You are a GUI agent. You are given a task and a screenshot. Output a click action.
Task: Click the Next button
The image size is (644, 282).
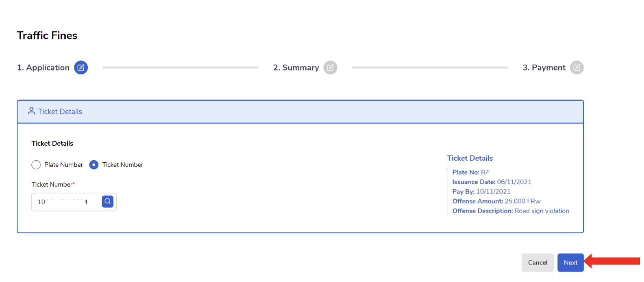point(570,263)
